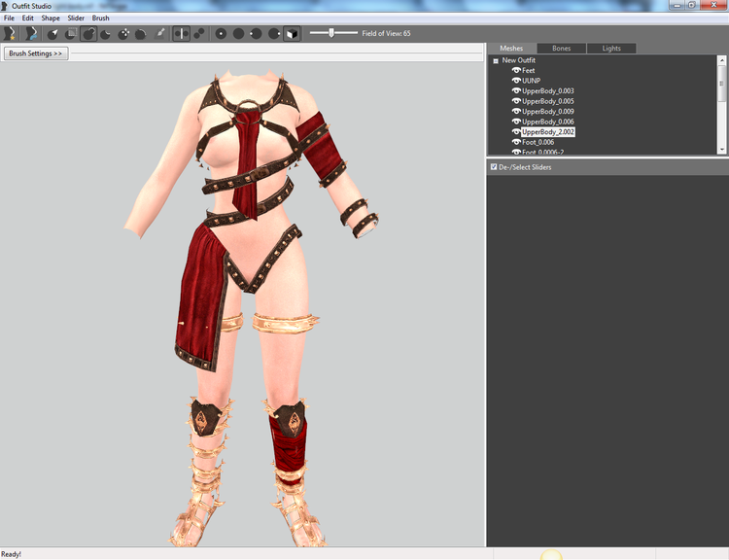Switch to Front view (center dot icon)
The height and width of the screenshot is (560, 729).
coord(221,33)
